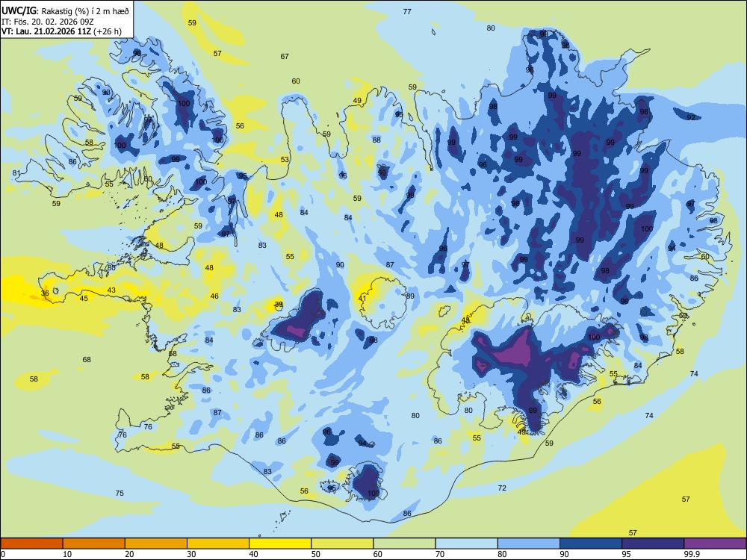Click the humidity value '72' south of Iceland
This screenshot has width=747, height=560.
tap(502, 488)
